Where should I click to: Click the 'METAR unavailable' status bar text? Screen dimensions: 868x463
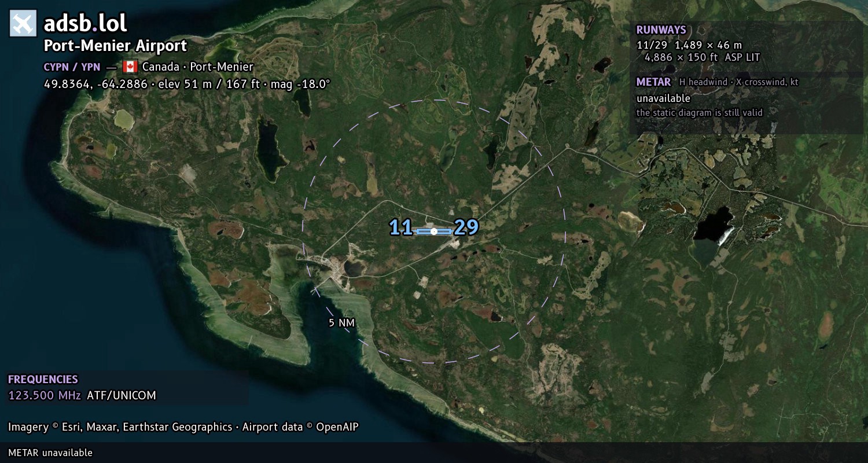coord(50,453)
